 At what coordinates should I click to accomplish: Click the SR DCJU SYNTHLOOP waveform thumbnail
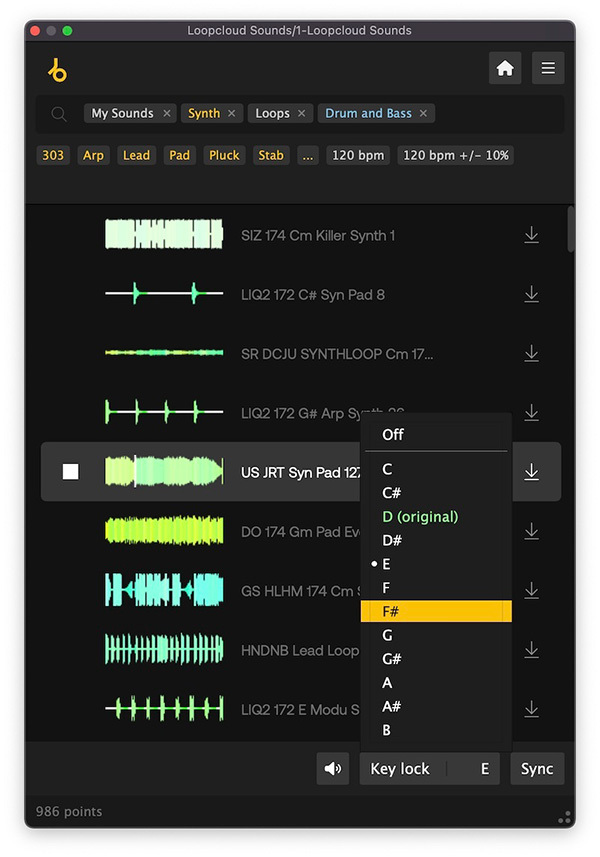[164, 353]
